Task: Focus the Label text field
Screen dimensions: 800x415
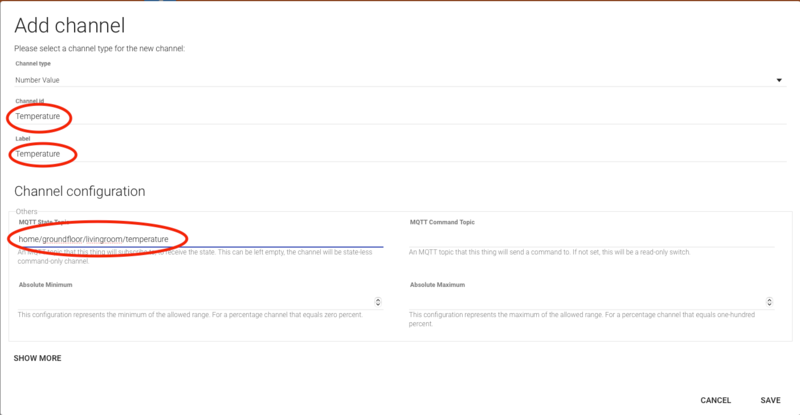Action: 300,154
